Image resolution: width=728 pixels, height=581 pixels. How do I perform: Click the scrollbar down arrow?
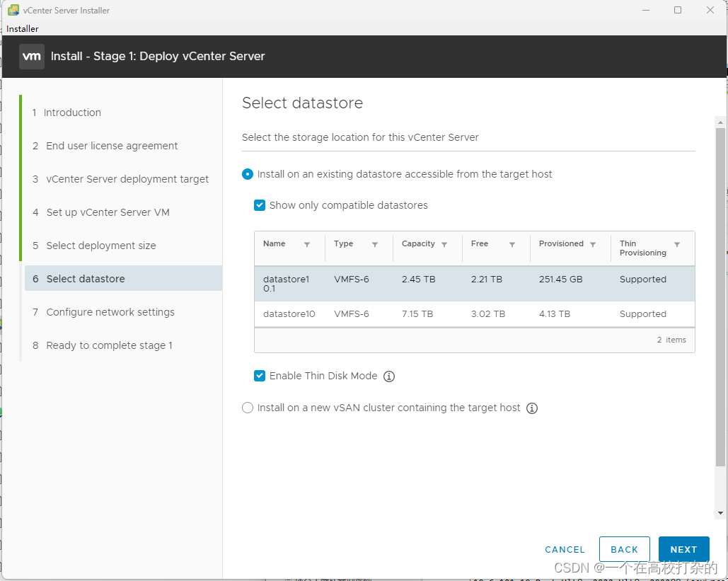click(x=720, y=513)
